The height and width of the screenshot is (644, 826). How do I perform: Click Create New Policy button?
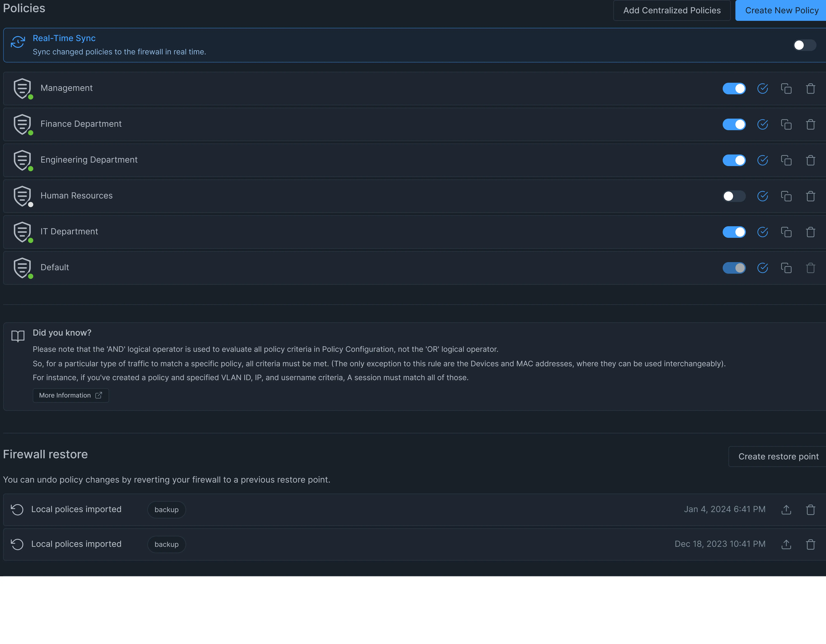click(x=781, y=11)
